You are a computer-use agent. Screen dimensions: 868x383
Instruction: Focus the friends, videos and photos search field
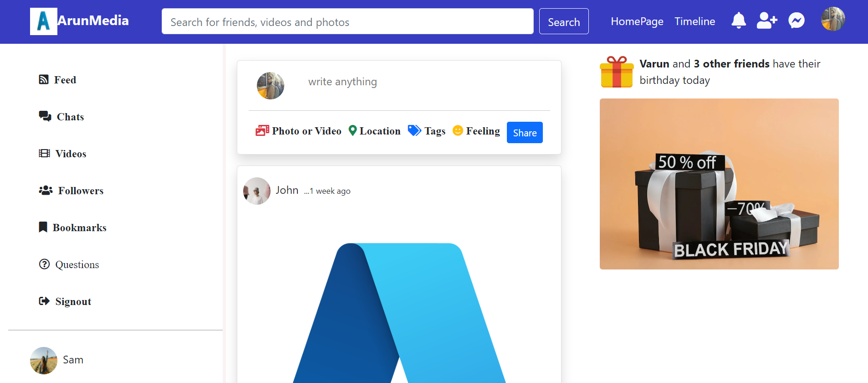347,21
